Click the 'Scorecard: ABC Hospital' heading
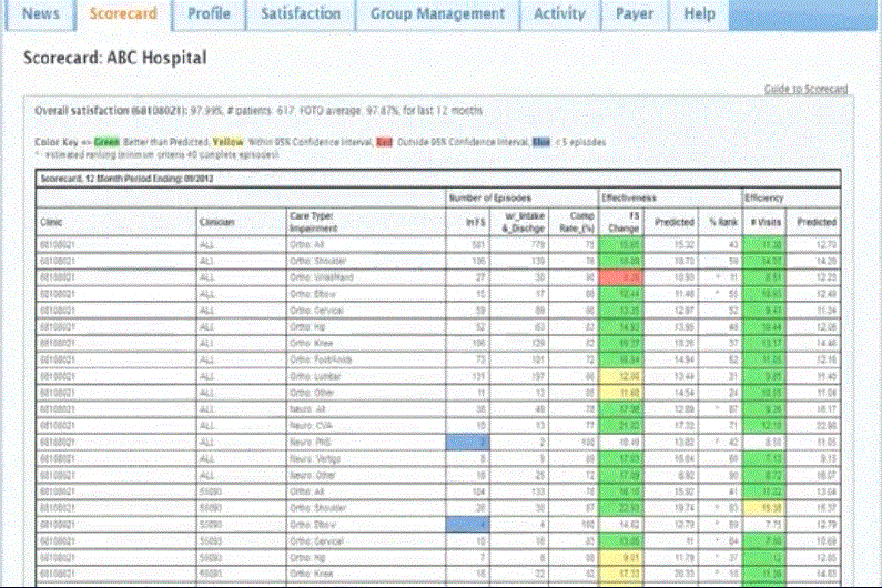This screenshot has width=882, height=588. pyautogui.click(x=115, y=58)
